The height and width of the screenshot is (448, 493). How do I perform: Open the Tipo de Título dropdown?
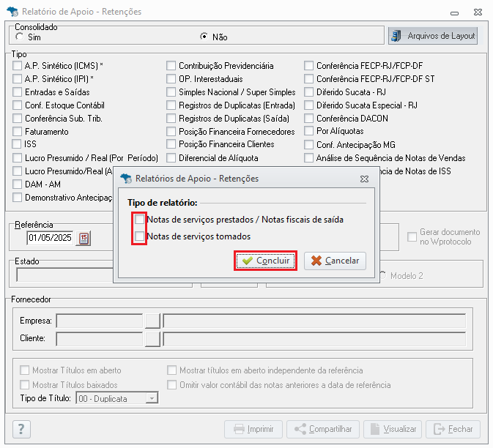152,398
